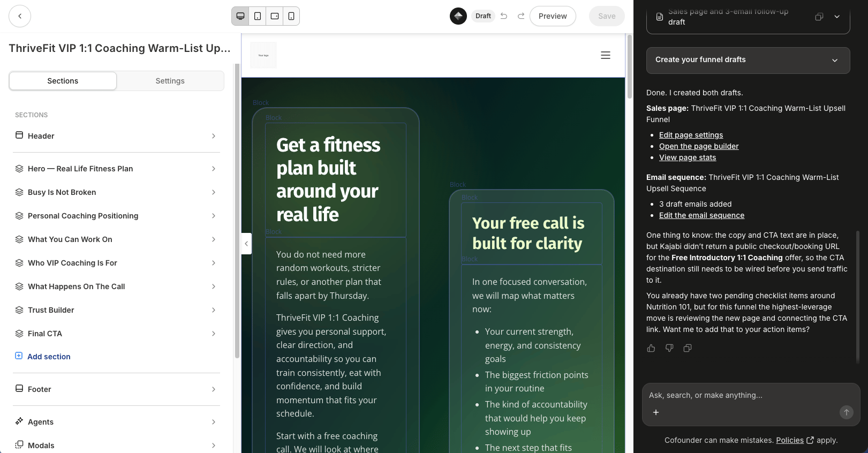Click the Preview button
868x453 pixels.
(x=553, y=16)
